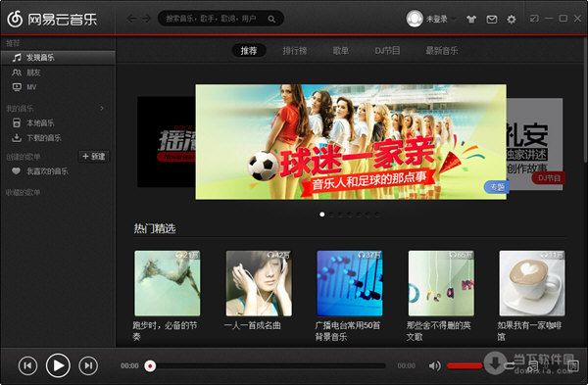Click the user avatar icon
This screenshot has height=385, width=588.
coord(415,19)
